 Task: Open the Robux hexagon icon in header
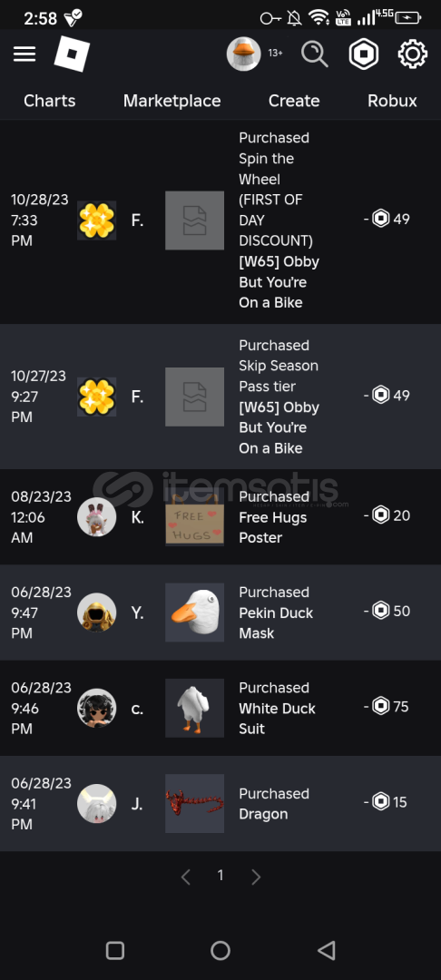[x=364, y=54]
